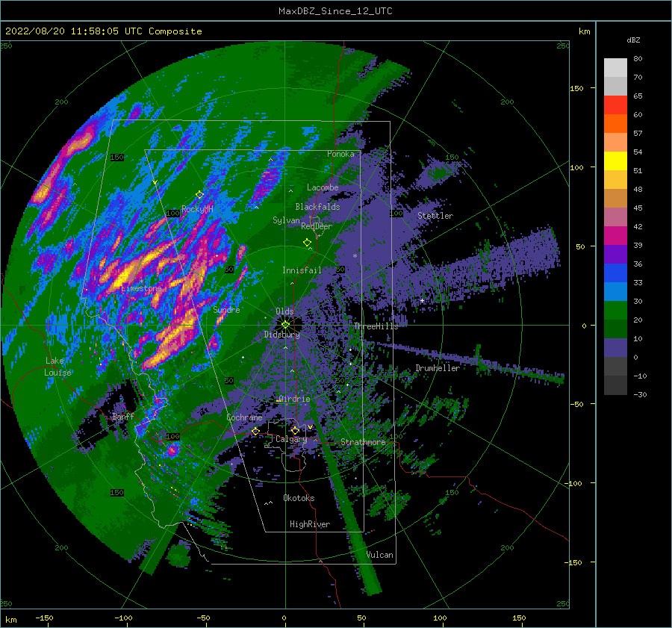Click the Cochrane label
The image size is (672, 628).
tap(244, 417)
